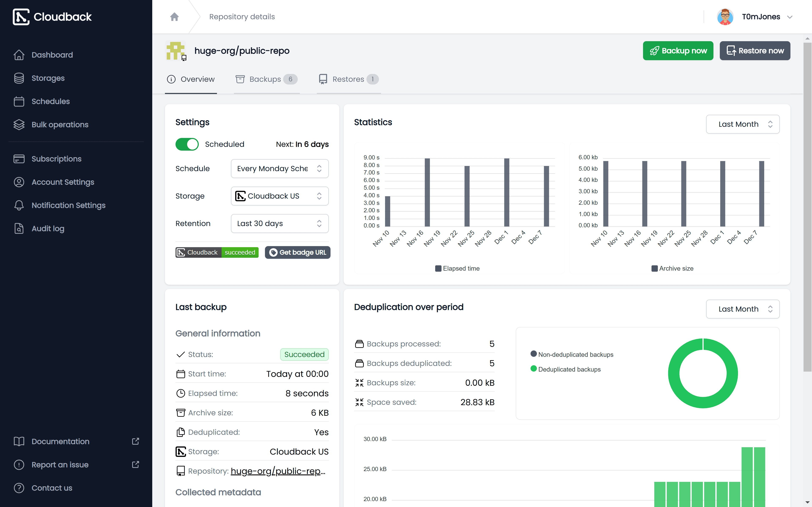Toggle the Scheduled switch off
Image resolution: width=812 pixels, height=507 pixels.
(x=187, y=144)
